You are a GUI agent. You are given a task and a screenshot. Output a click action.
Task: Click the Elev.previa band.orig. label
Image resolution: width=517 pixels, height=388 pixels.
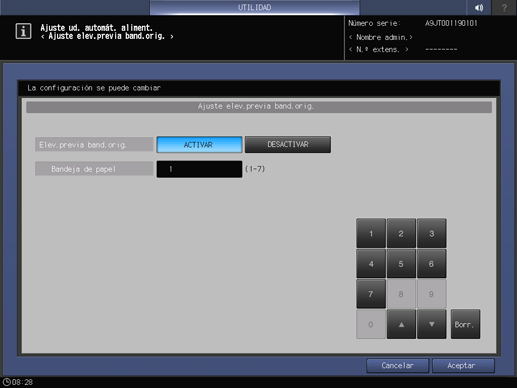coord(94,145)
